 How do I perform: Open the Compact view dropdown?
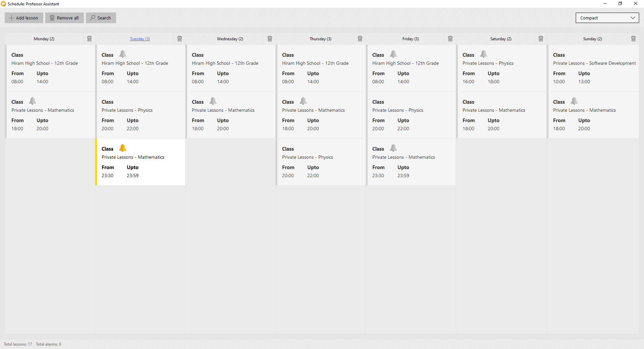(607, 18)
